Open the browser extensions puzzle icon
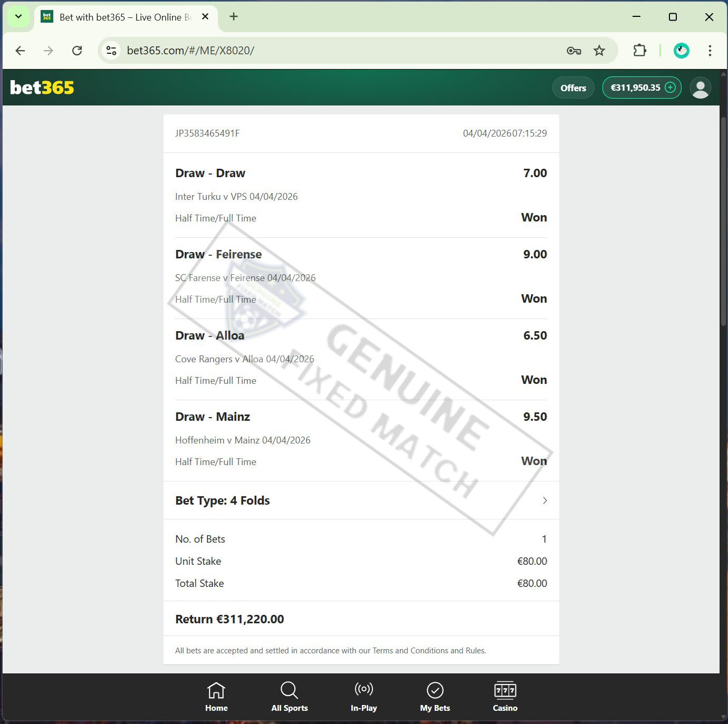The image size is (728, 724). [639, 51]
